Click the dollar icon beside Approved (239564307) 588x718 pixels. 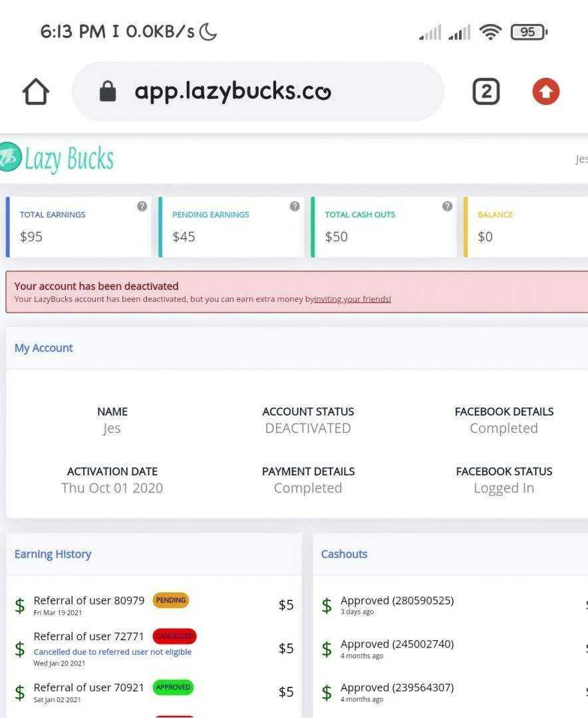[327, 692]
